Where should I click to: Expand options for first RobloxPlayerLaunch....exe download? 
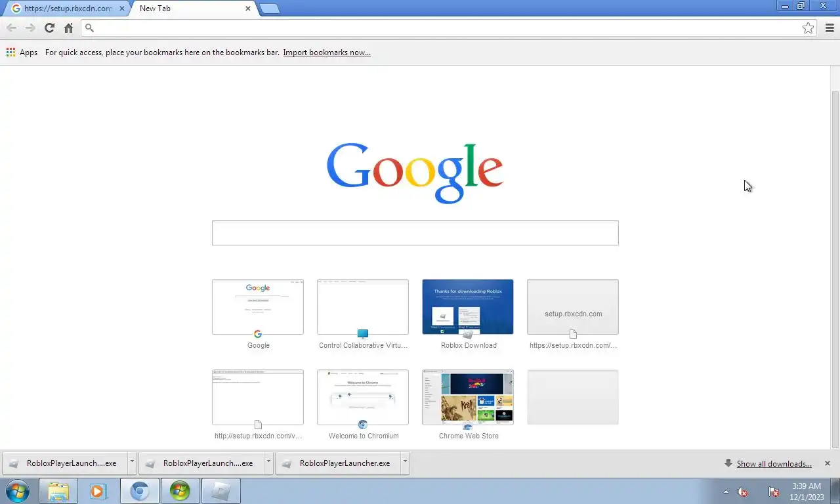(x=132, y=463)
